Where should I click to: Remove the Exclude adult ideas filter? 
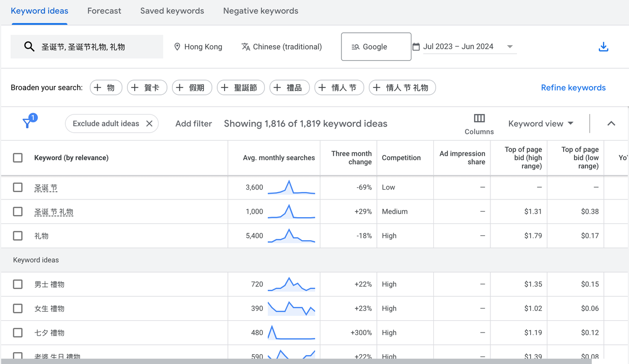(x=149, y=124)
